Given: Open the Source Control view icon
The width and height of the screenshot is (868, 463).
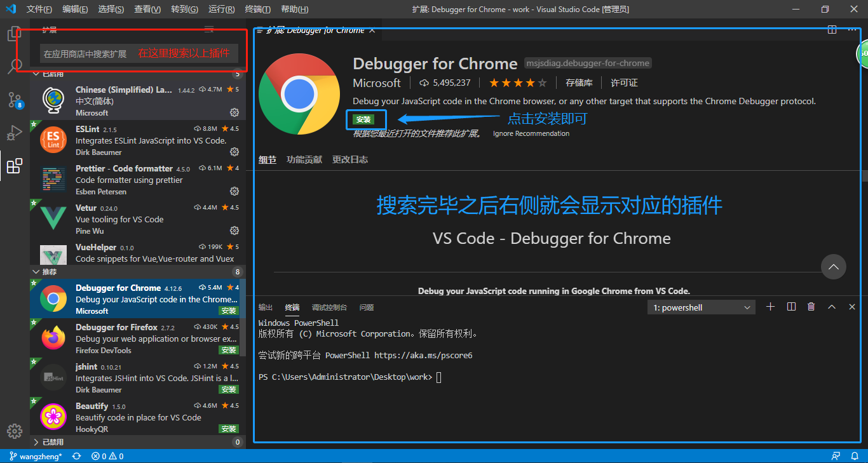Looking at the screenshot, I should pyautogui.click(x=14, y=100).
